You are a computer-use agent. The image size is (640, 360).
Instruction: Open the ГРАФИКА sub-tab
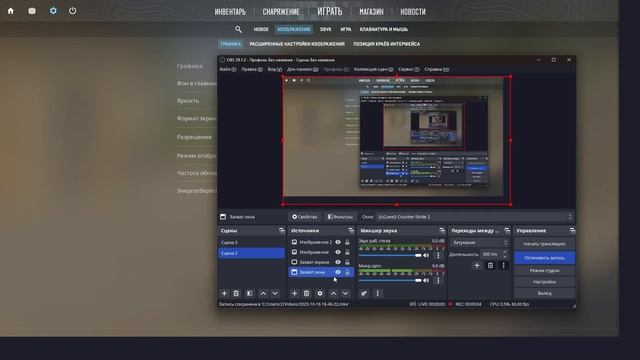click(x=231, y=44)
